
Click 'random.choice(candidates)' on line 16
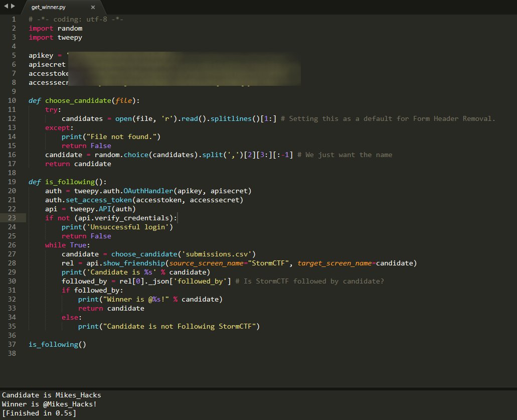pyautogui.click(x=146, y=155)
